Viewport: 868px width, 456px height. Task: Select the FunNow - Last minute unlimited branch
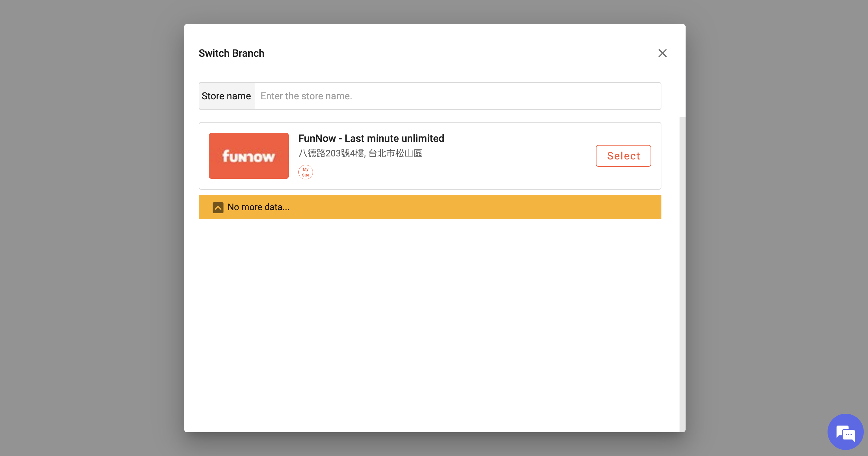tap(623, 156)
